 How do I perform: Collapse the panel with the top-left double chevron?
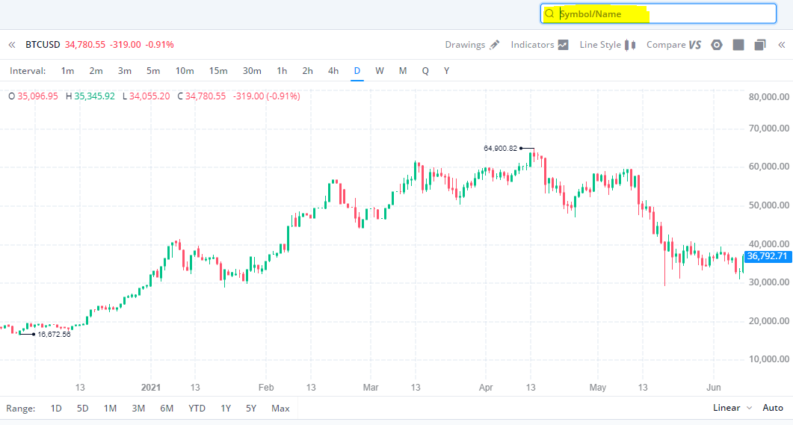12,45
